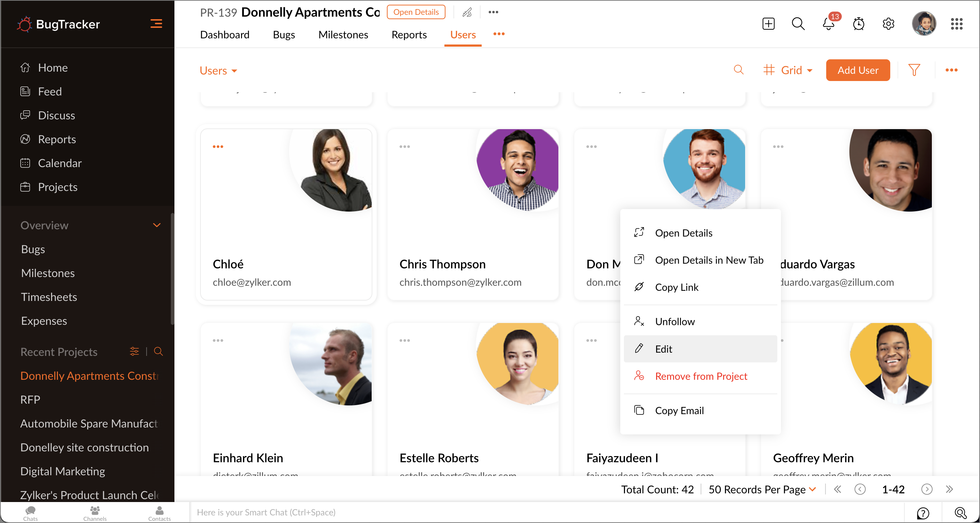Click the filter funnel icon

tap(914, 70)
